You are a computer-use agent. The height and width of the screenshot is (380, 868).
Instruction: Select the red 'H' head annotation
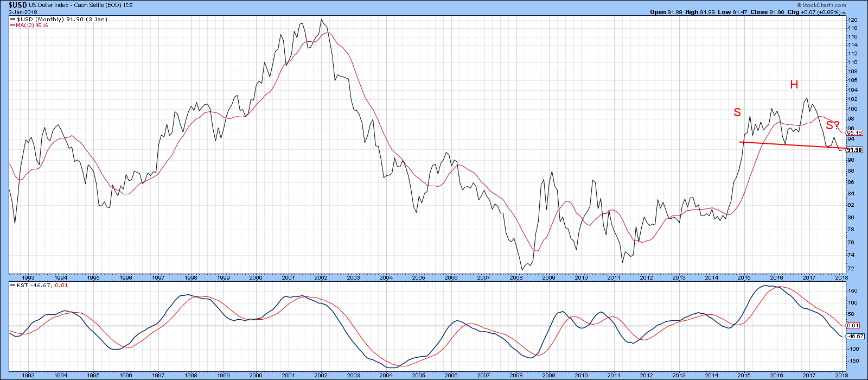(x=794, y=85)
